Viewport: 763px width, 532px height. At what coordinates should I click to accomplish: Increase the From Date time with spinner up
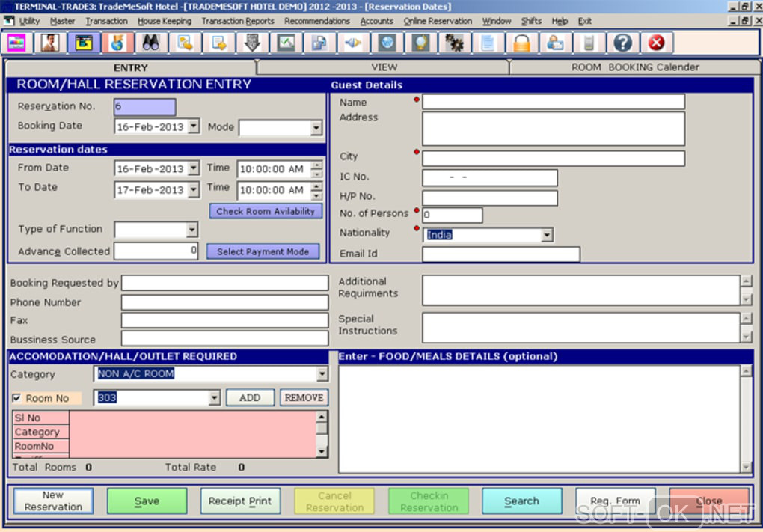(x=316, y=165)
